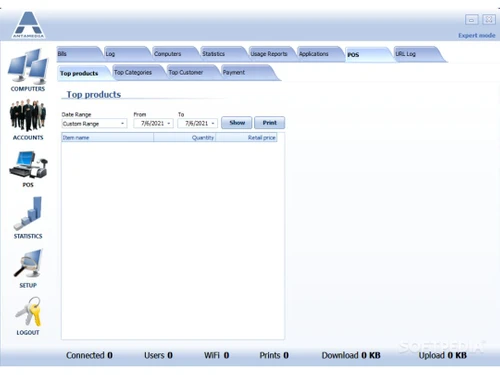The image size is (500, 375).
Task: Open the Computers tab
Action: [x=175, y=54]
